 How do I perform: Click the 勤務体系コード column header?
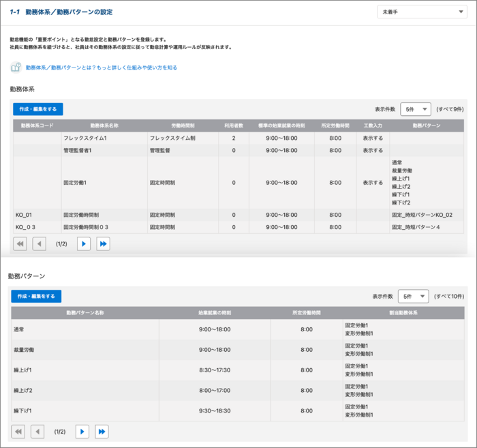pyautogui.click(x=37, y=125)
